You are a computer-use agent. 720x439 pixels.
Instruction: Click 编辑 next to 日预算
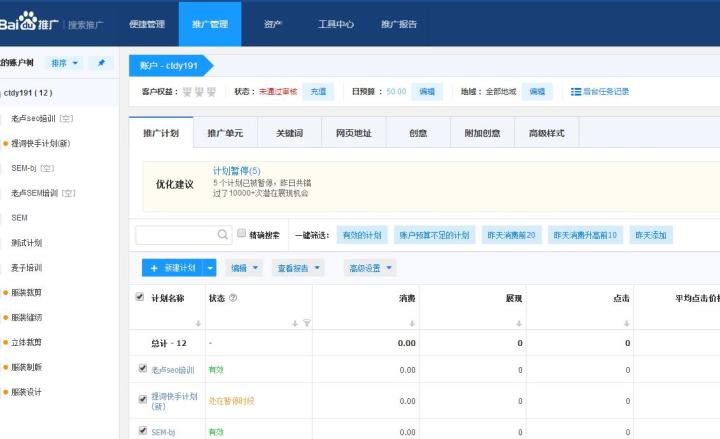pyautogui.click(x=427, y=91)
